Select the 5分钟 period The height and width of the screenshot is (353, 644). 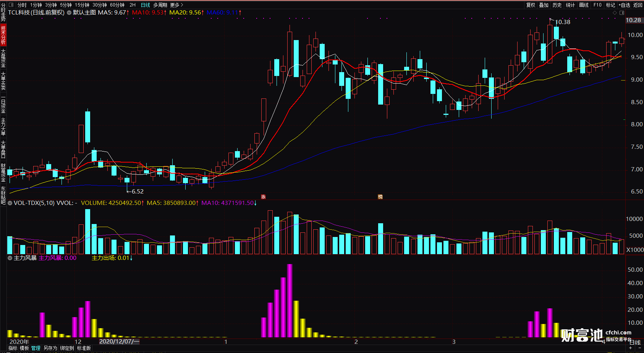[x=66, y=5]
